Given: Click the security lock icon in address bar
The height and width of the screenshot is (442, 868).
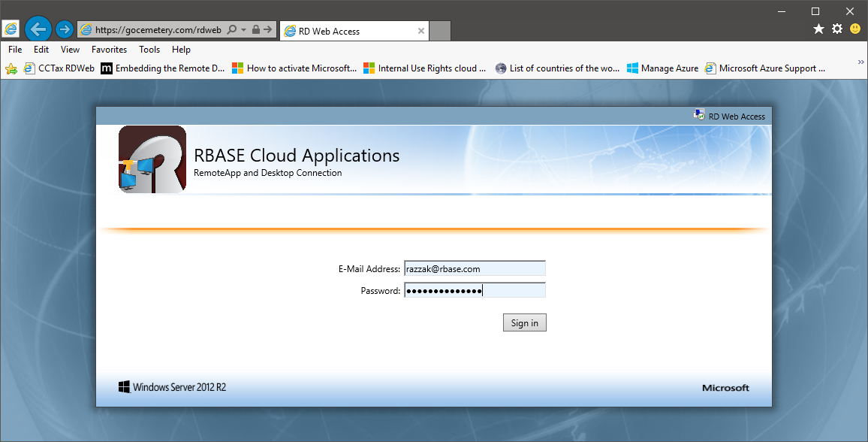Looking at the screenshot, I should click(x=256, y=30).
